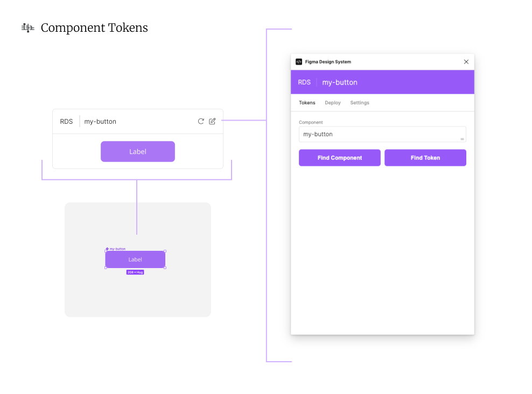The image size is (532, 394).
Task: Click the refresh icon in my-button card
Action: 201,122
